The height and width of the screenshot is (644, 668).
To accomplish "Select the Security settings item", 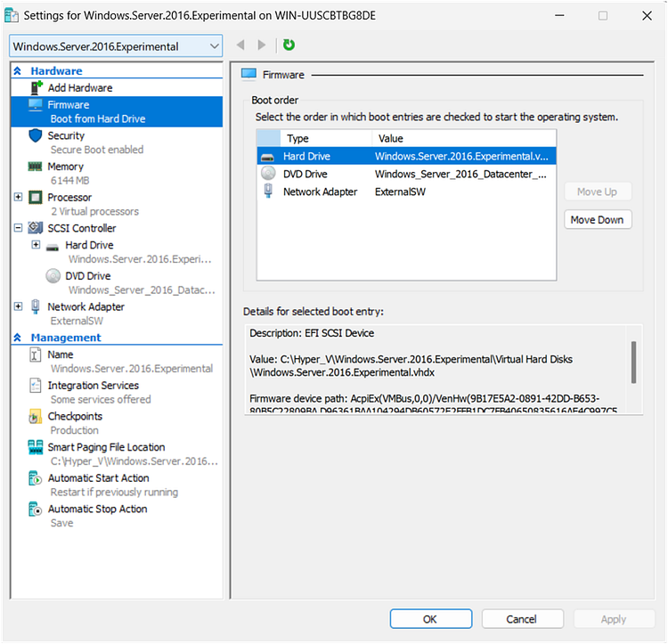I will (66, 136).
